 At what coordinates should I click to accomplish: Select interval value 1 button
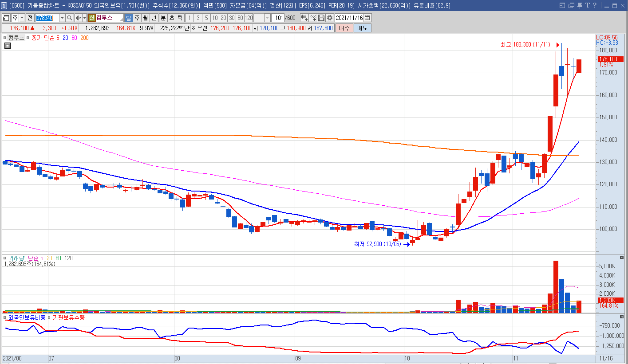click(x=190, y=18)
